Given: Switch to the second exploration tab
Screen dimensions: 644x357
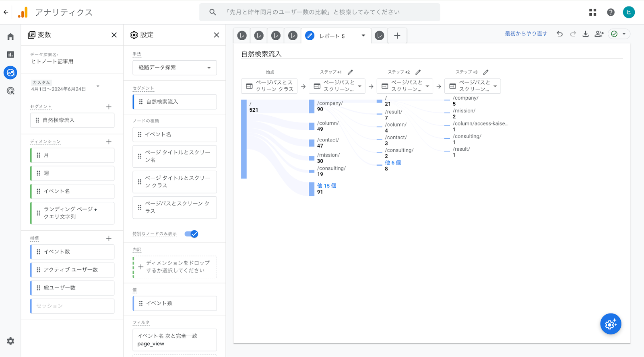Looking at the screenshot, I should (x=259, y=36).
